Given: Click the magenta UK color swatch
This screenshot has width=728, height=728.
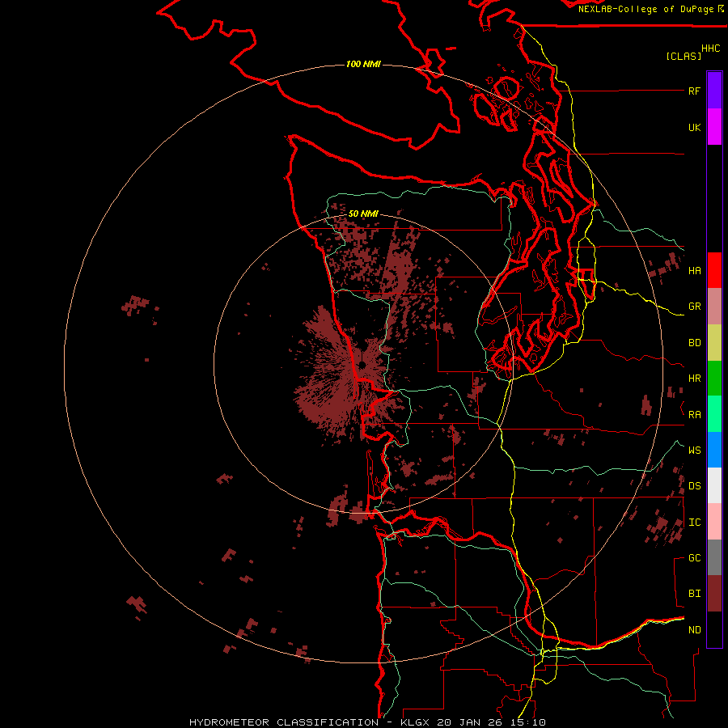Looking at the screenshot, I should tap(714, 127).
